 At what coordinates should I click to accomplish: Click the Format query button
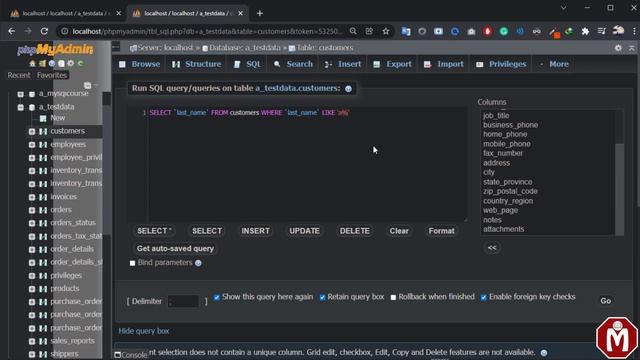point(441,231)
